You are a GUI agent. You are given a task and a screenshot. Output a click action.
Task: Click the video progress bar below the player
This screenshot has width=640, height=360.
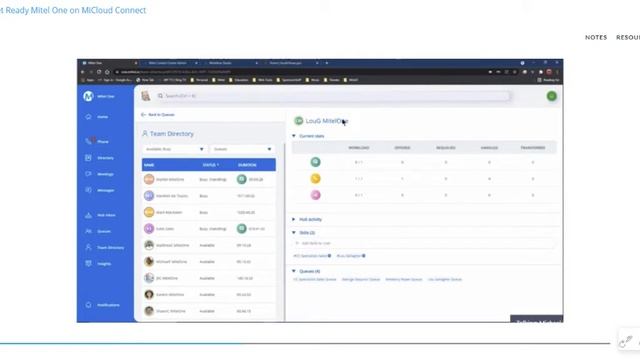coord(305,344)
